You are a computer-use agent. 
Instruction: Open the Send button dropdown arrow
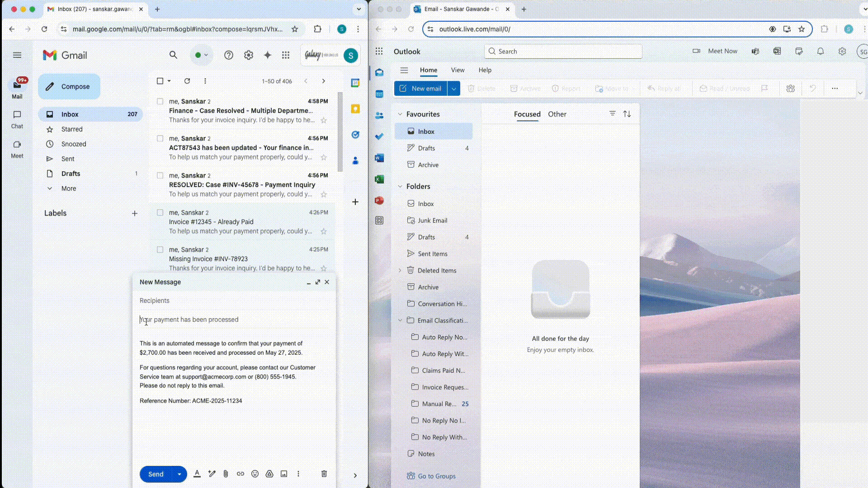click(179, 474)
